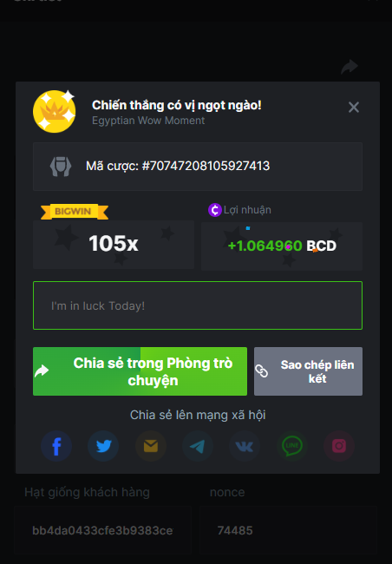392x564 pixels.
Task: Share the win on VK
Action: [x=245, y=446]
